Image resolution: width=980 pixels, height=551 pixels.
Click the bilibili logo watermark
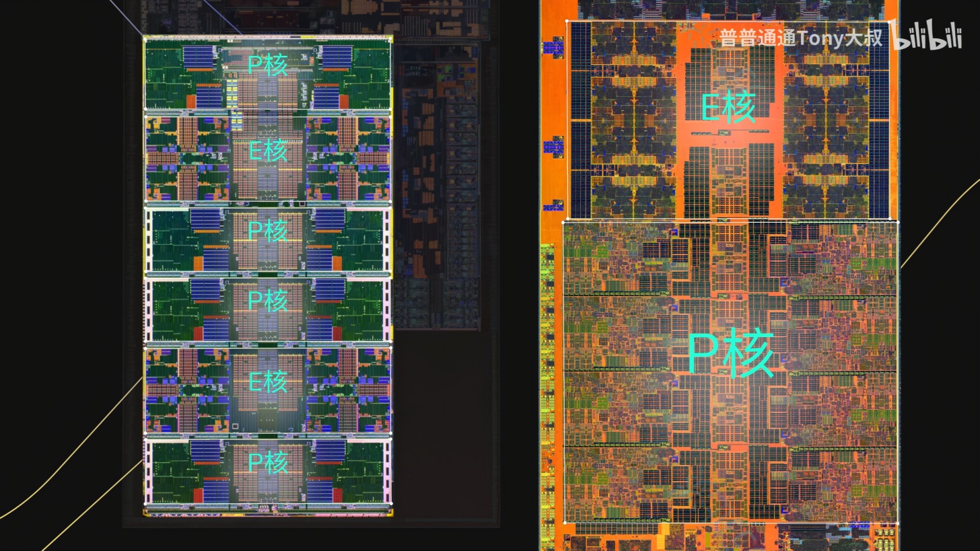(926, 37)
